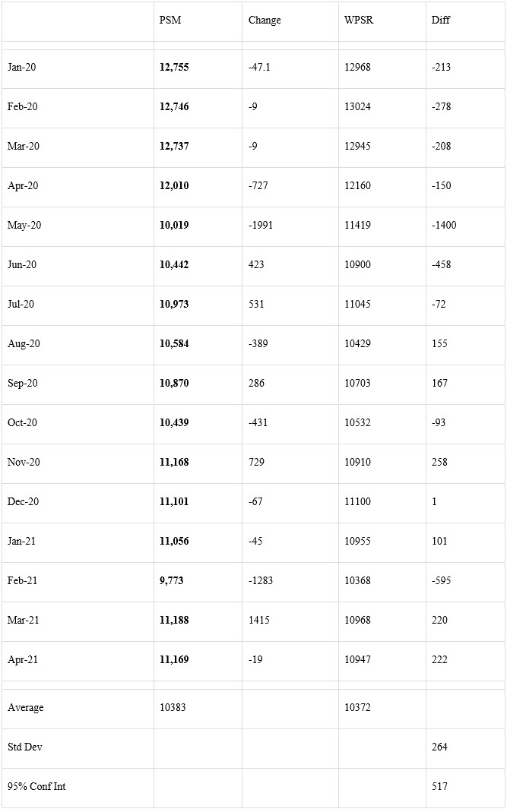Select the Feb-20 WPSR value 13024
Screen dimensions: 507x812
[x=358, y=106]
